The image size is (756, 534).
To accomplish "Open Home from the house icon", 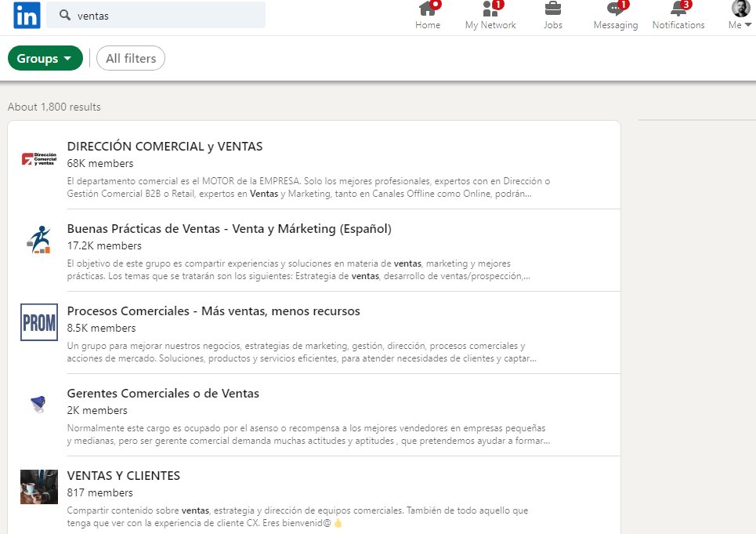I will pyautogui.click(x=427, y=8).
